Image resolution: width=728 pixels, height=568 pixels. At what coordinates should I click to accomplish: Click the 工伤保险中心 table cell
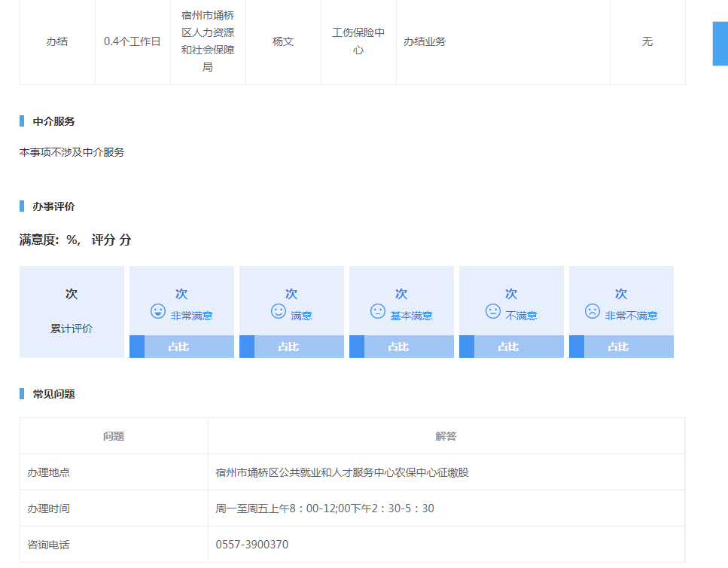[x=358, y=41]
